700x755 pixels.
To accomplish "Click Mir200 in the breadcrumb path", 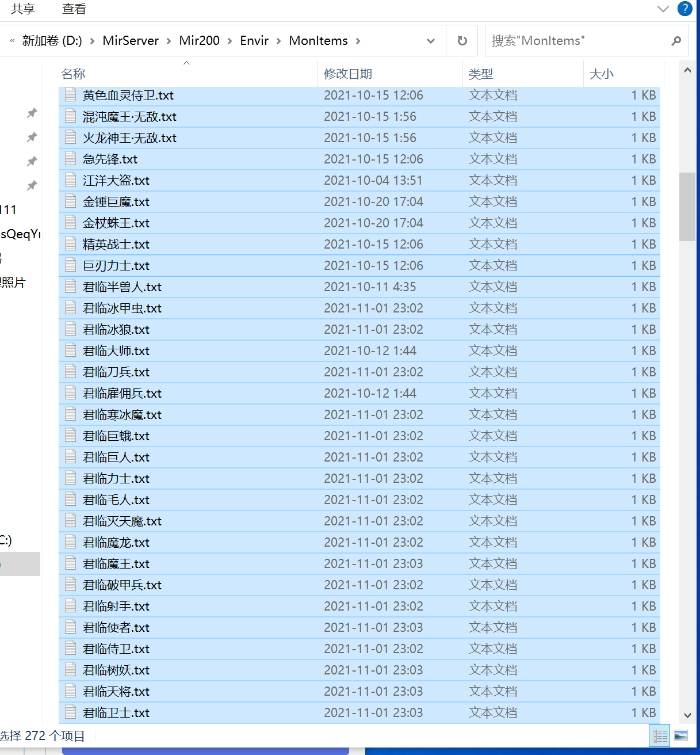I will [199, 41].
